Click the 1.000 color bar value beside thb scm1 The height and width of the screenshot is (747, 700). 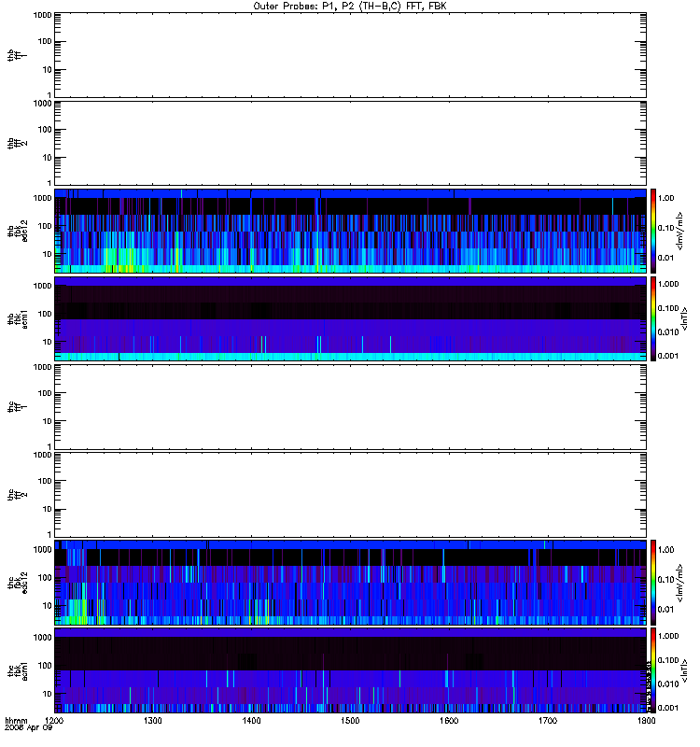click(x=668, y=284)
